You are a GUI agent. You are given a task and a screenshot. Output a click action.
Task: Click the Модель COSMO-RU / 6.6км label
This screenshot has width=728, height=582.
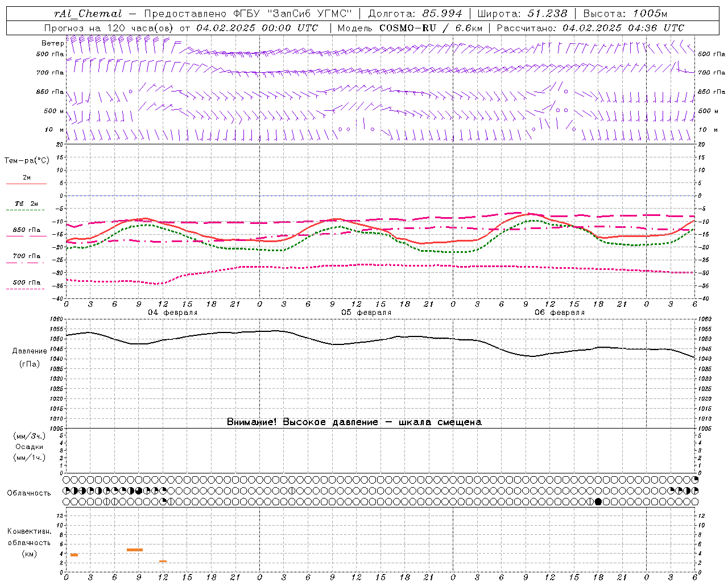pyautogui.click(x=409, y=28)
